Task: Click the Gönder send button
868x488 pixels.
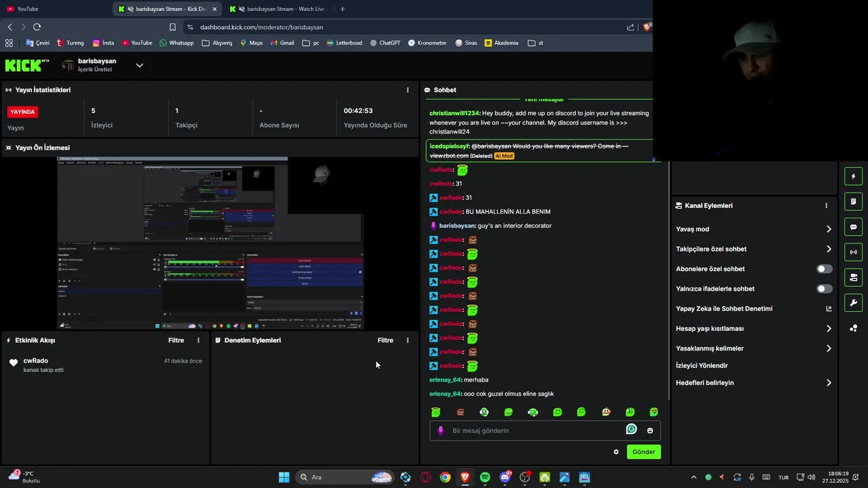Action: [644, 452]
